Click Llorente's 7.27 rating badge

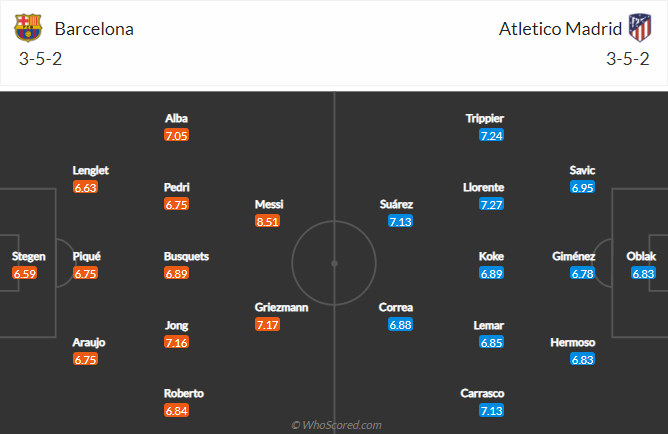(491, 204)
